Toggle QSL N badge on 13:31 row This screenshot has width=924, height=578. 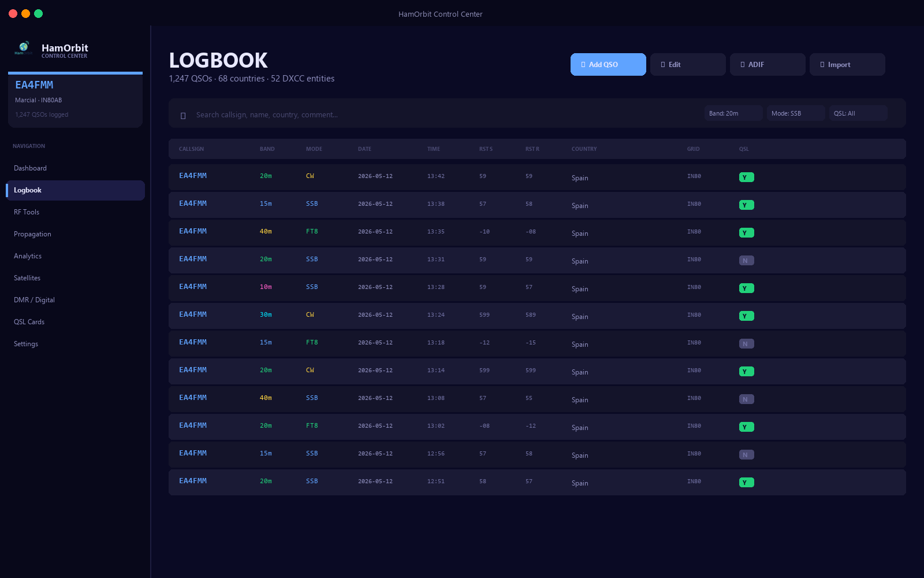pos(747,261)
